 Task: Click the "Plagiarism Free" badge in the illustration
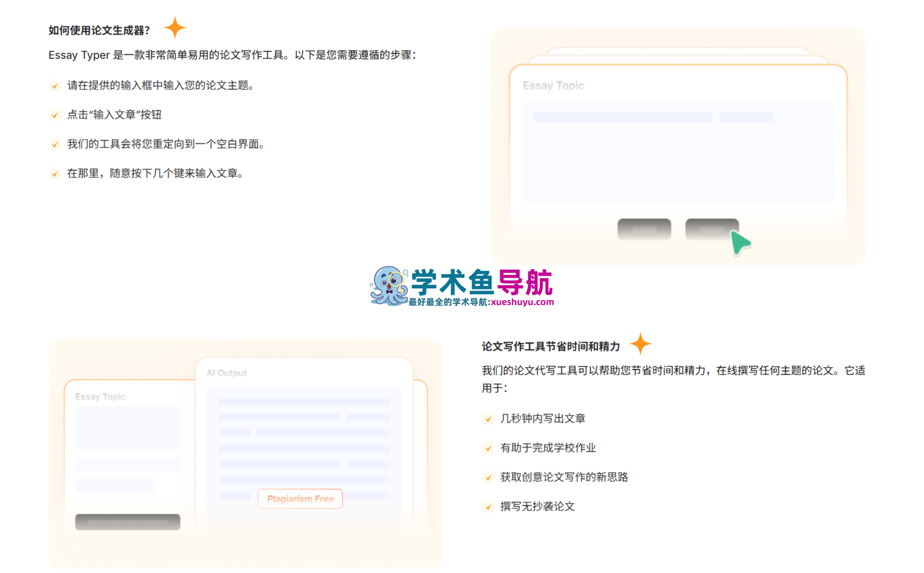click(300, 499)
